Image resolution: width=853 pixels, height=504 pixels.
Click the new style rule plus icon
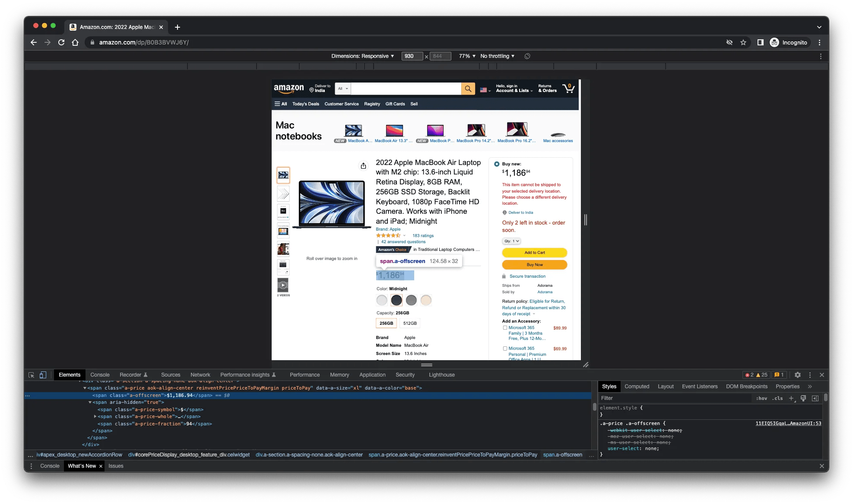pyautogui.click(x=792, y=398)
